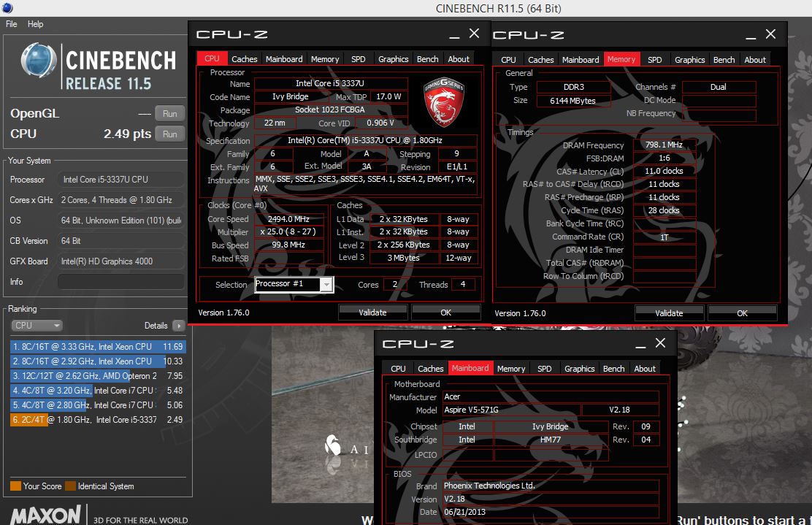Open the Help menu

coord(35,24)
